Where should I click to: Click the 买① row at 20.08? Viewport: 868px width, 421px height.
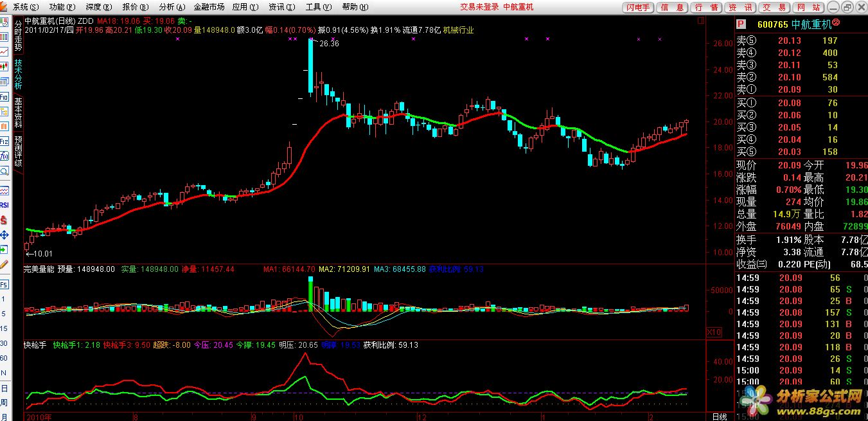[x=801, y=103]
